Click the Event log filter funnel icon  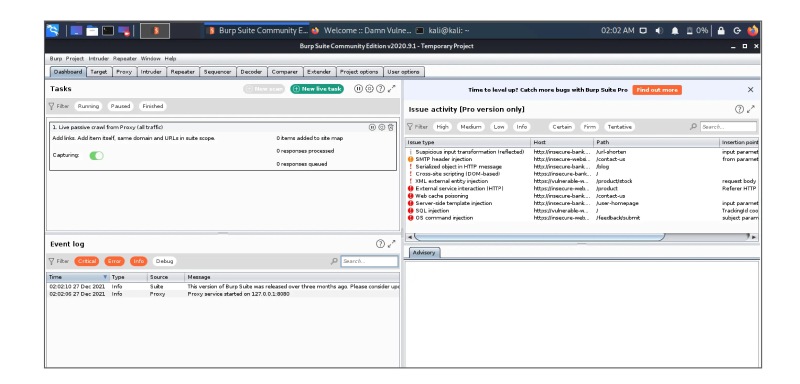[x=51, y=261]
